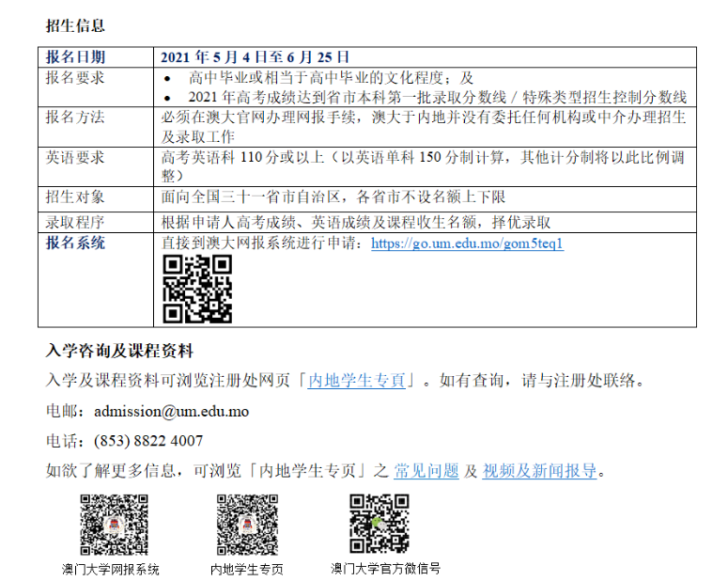Click the 面向全国三十一省市自治区 cell text
Viewport: 728px width, 581px height.
point(333,197)
